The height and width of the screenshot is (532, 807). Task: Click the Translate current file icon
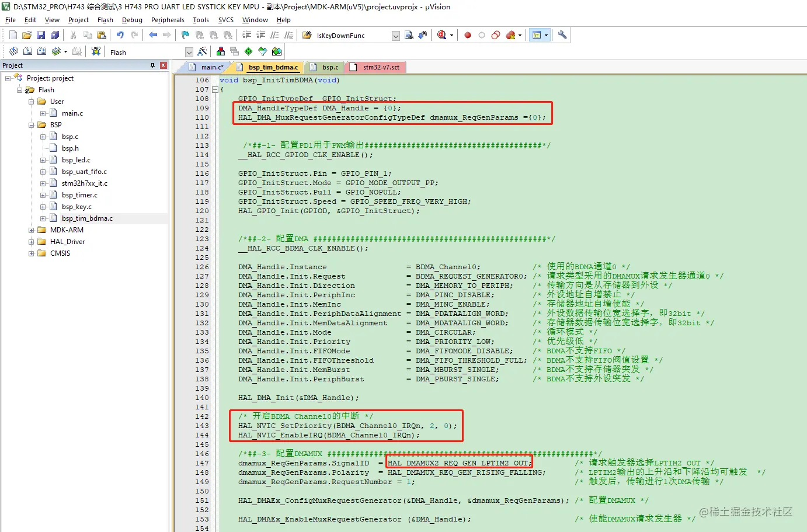click(x=13, y=51)
